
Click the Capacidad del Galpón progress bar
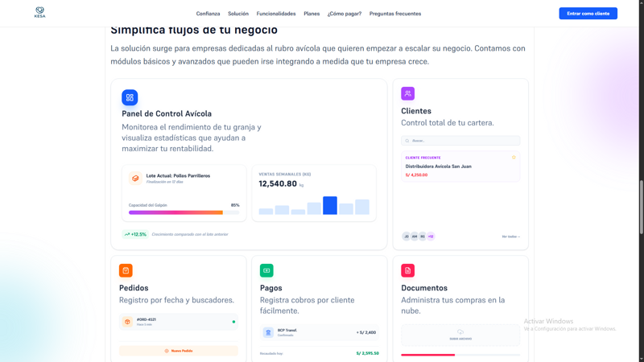184,212
